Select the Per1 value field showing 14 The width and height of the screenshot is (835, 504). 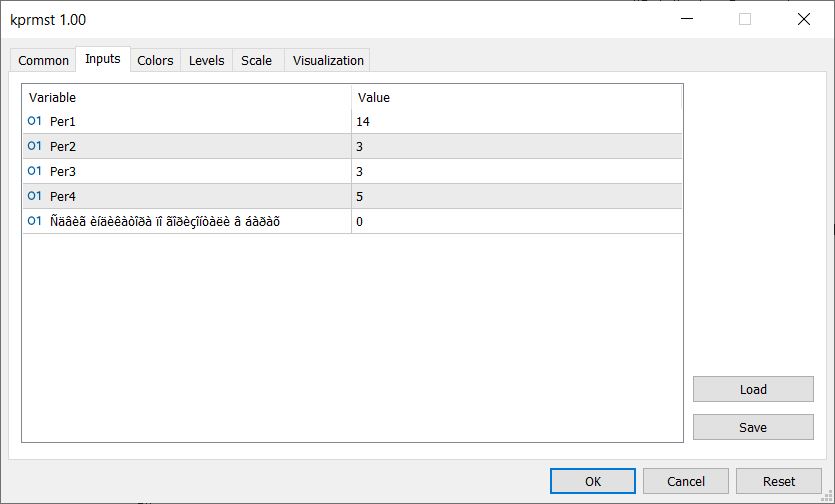(516, 121)
